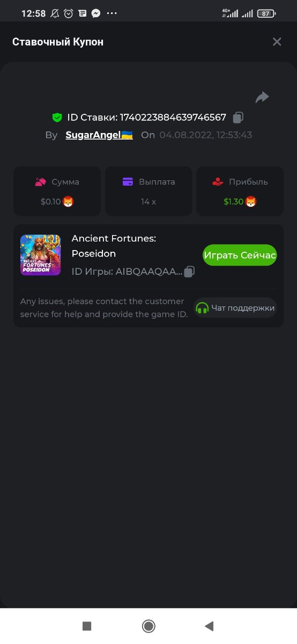Open the Ancient Fortunes Poseidon thumbnail
The image size is (297, 644).
41,255
